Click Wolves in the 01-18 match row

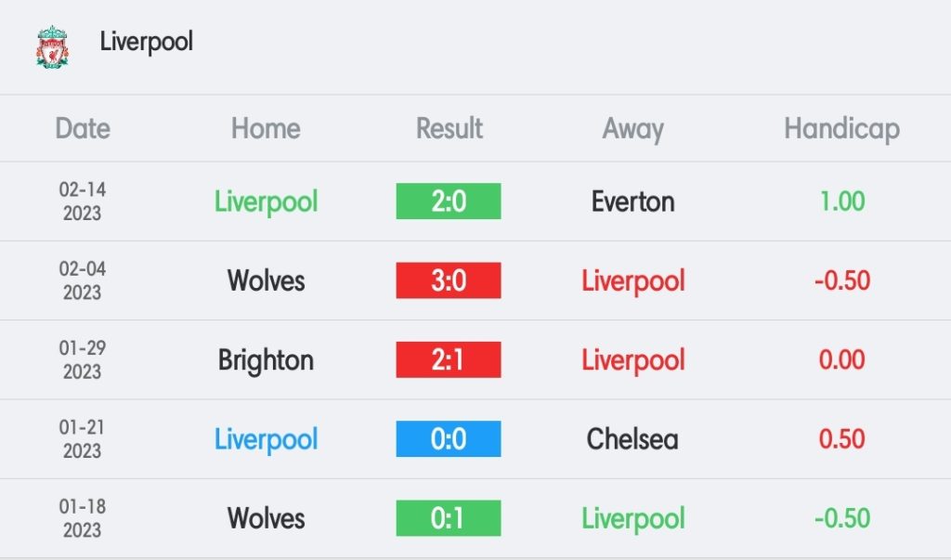(x=266, y=518)
